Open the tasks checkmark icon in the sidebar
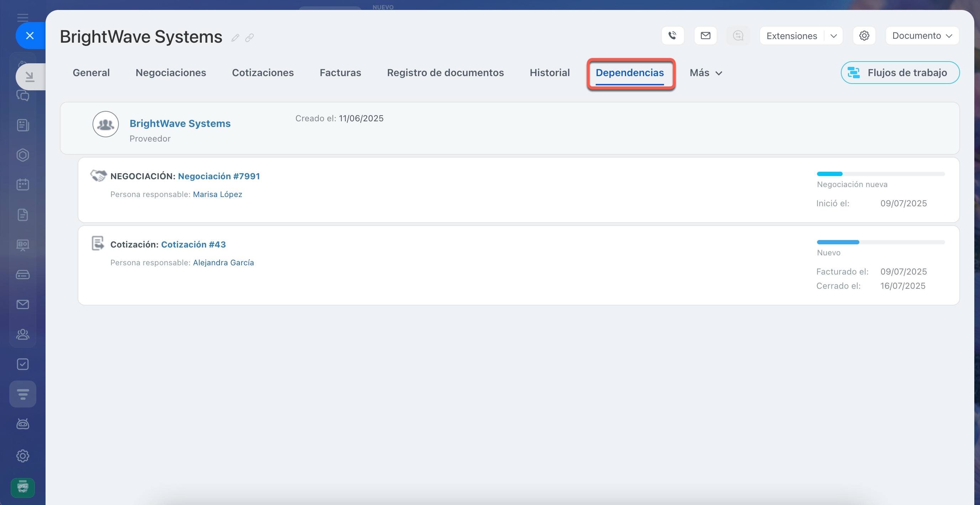Screen dimensions: 980x505 pos(23,364)
